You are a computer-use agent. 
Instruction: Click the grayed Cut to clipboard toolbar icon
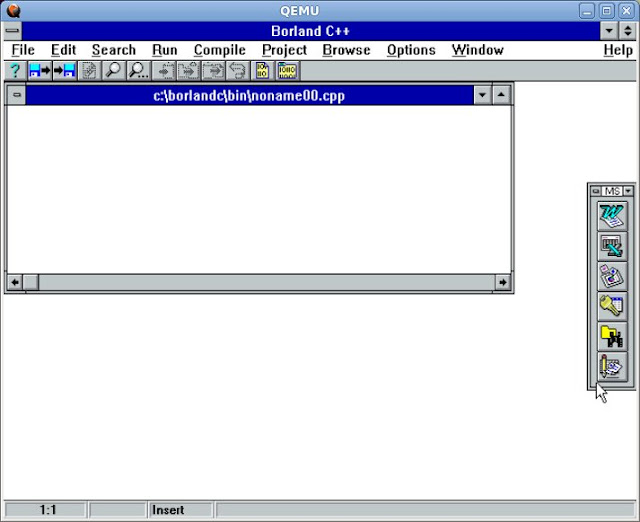[x=163, y=71]
